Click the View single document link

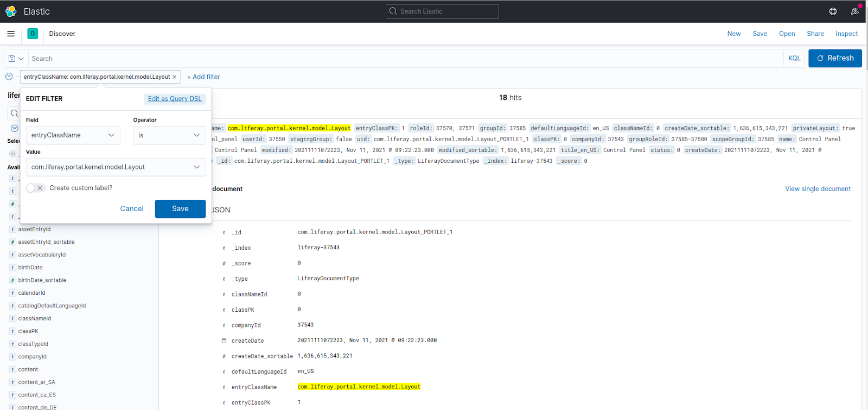[x=818, y=189]
